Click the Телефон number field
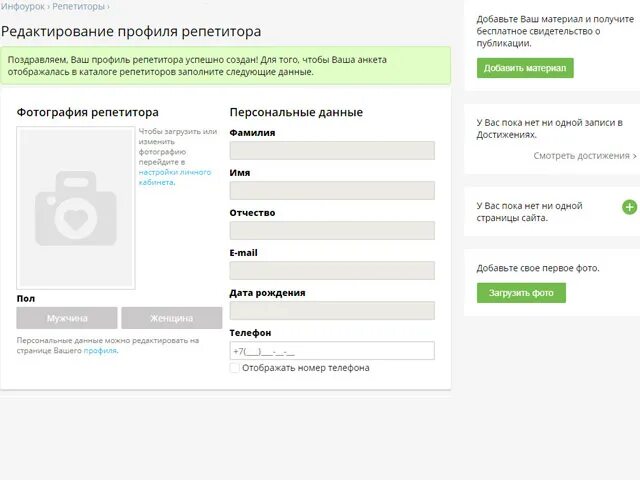 click(x=331, y=351)
